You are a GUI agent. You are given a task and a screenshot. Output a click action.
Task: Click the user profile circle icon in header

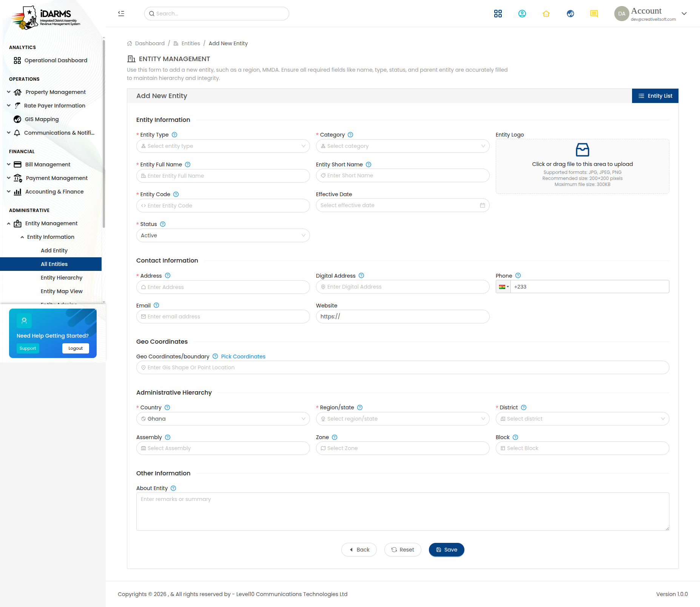522,14
